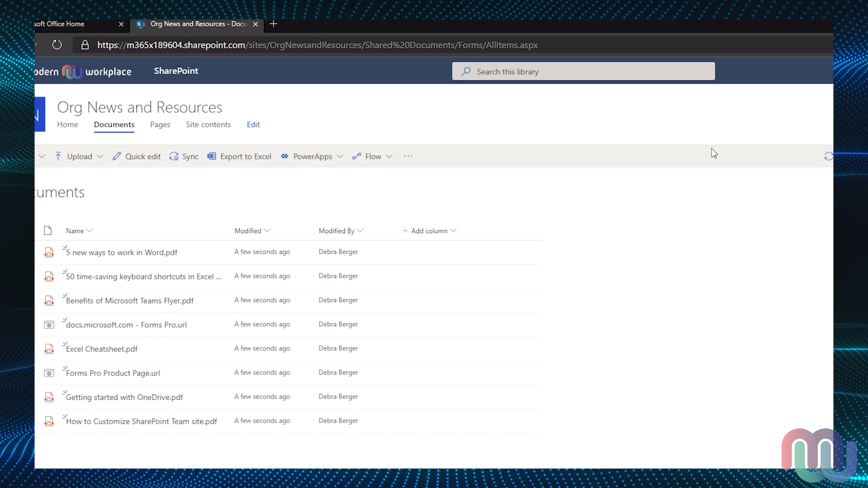Viewport: 868px width, 488px height.
Task: Open Site contents in navigation
Action: coord(208,125)
